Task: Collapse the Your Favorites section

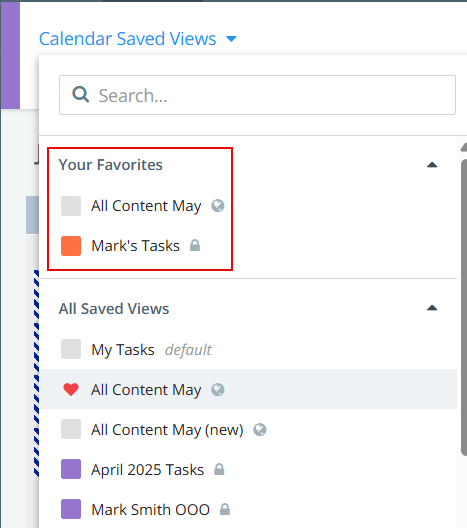Action: 432,165
